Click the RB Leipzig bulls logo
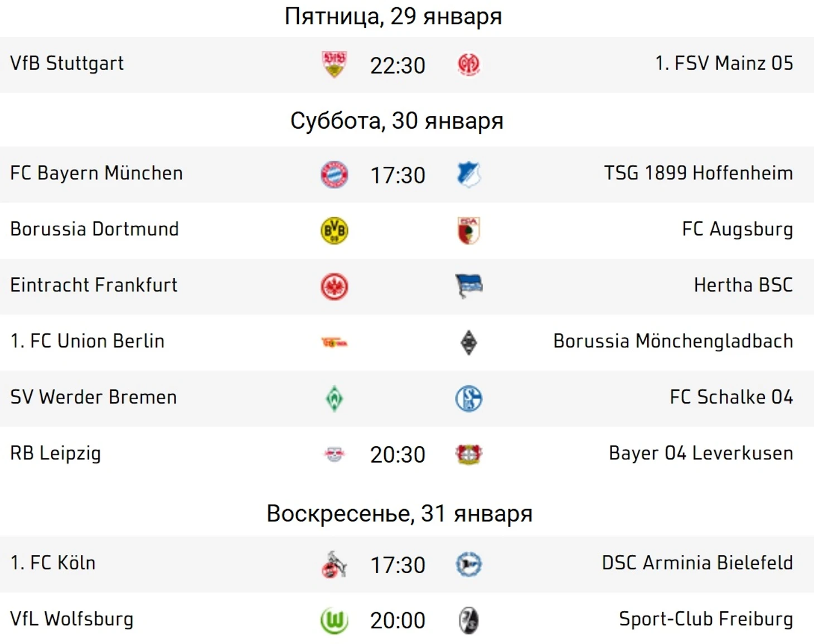814x644 pixels. tap(335, 454)
